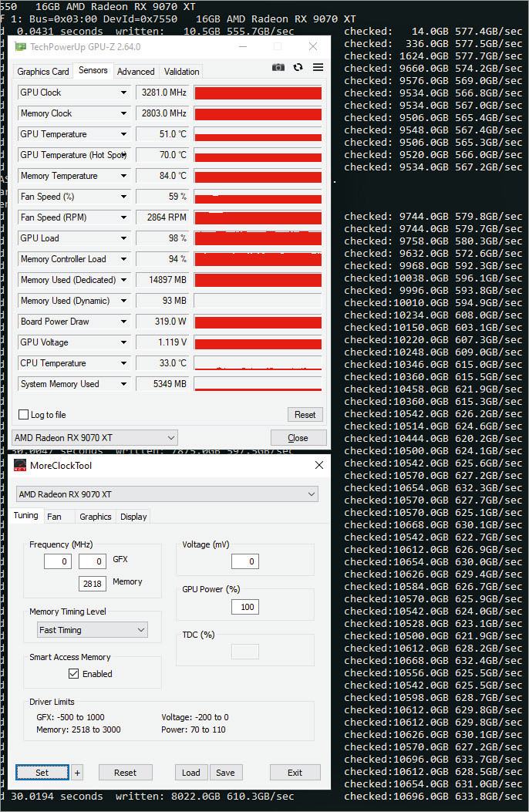
Task: Click the GPU Load red sensor graph
Action: [x=258, y=238]
